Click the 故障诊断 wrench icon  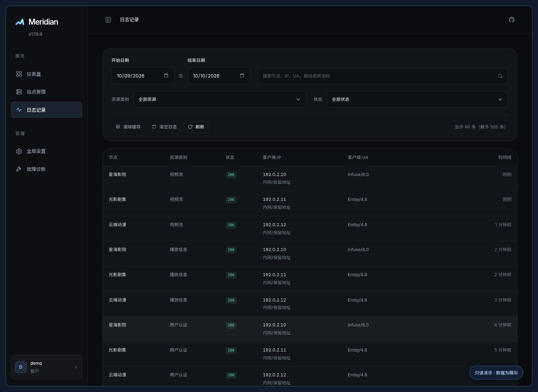point(19,169)
